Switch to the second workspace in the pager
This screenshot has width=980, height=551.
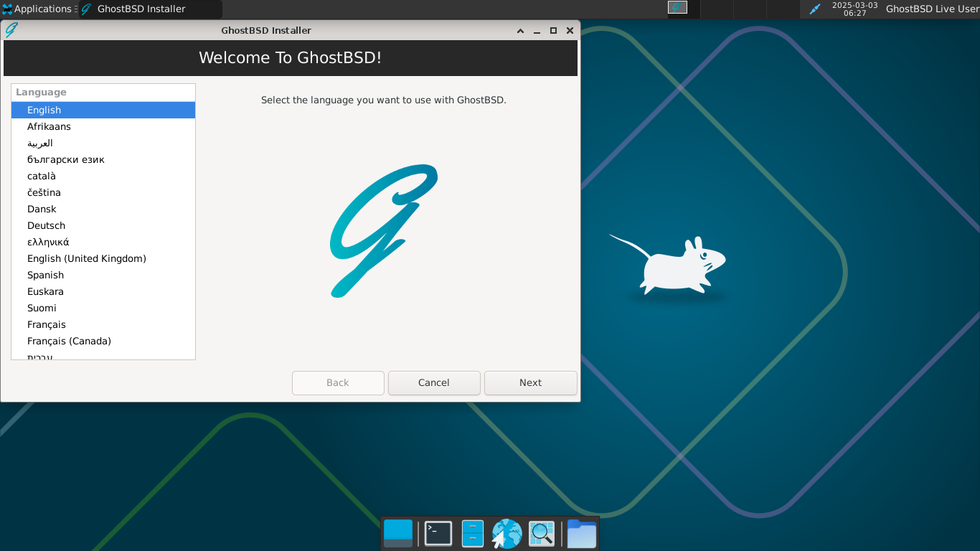coord(716,9)
